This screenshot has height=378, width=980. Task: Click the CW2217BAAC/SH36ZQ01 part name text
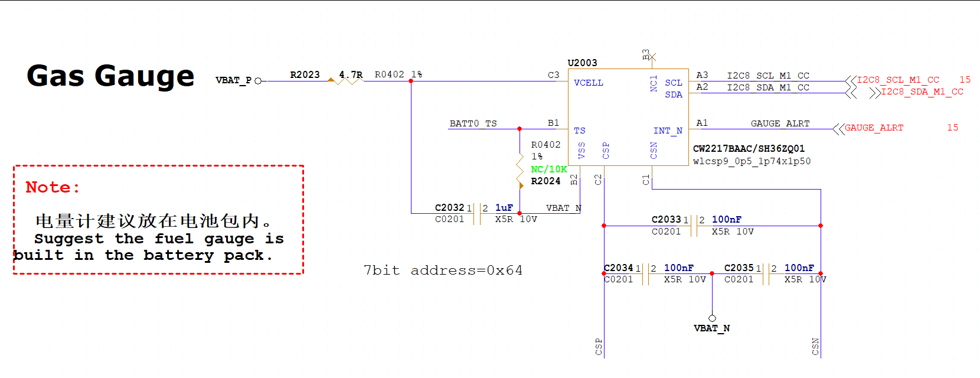tap(749, 149)
